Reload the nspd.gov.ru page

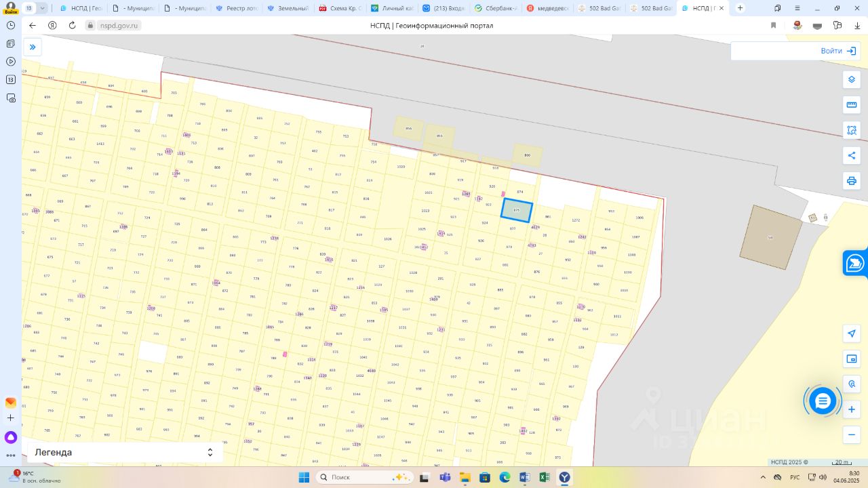pos(72,25)
